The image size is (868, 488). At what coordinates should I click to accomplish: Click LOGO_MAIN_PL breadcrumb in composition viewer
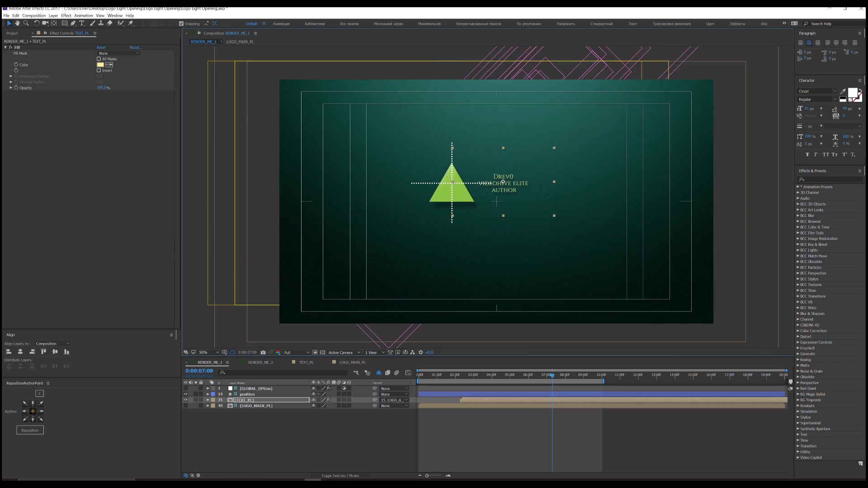click(240, 42)
